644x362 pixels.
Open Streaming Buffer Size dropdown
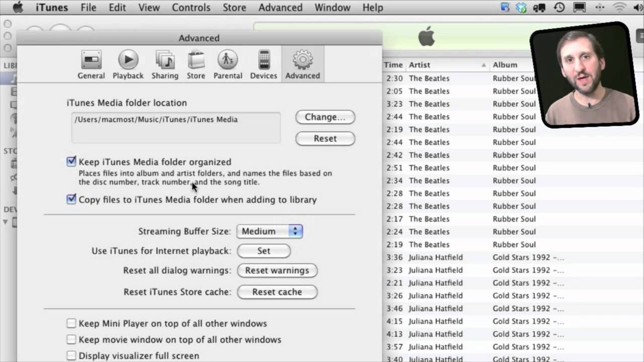(270, 231)
